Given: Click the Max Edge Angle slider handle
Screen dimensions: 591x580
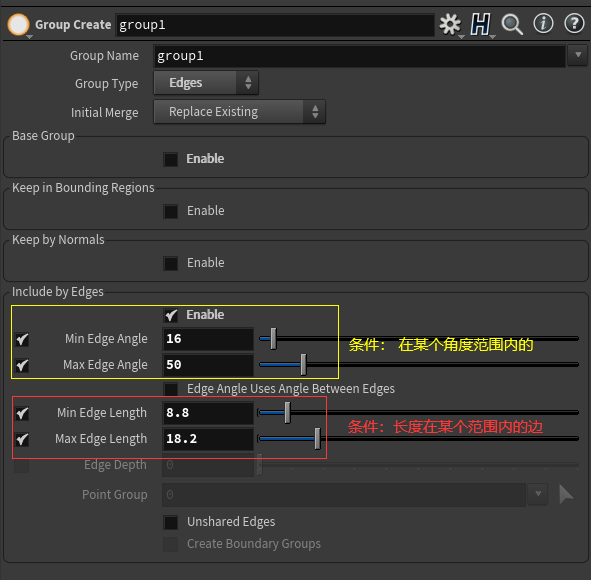Looking at the screenshot, I should point(303,364).
